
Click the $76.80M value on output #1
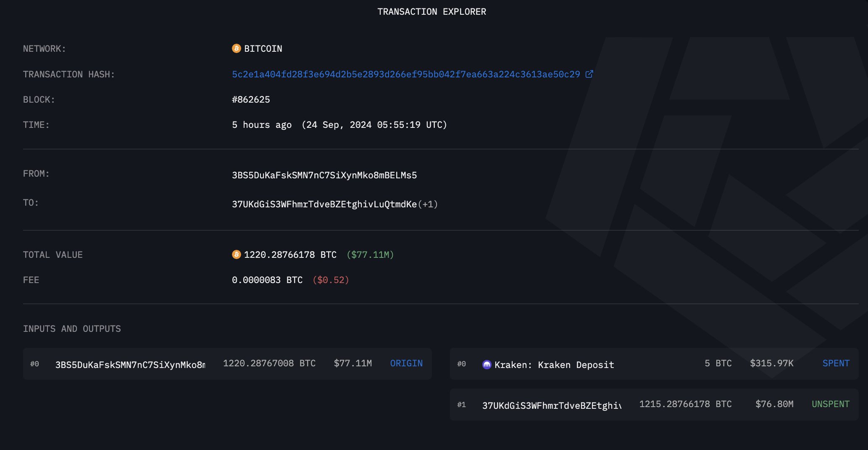(x=774, y=404)
